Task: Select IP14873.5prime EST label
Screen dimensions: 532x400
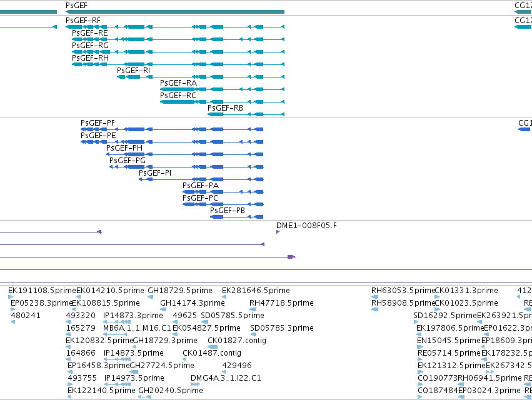Action: [134, 353]
